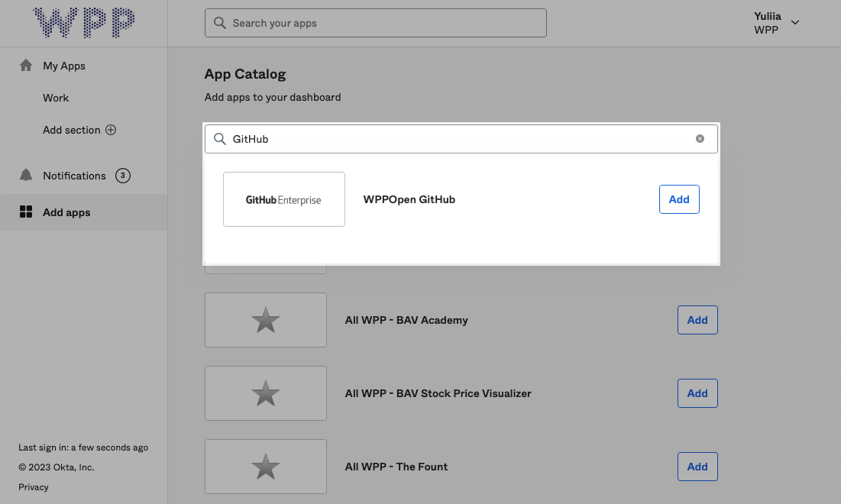Click the Notifications bell icon
This screenshot has height=504, width=841.
pos(26,176)
